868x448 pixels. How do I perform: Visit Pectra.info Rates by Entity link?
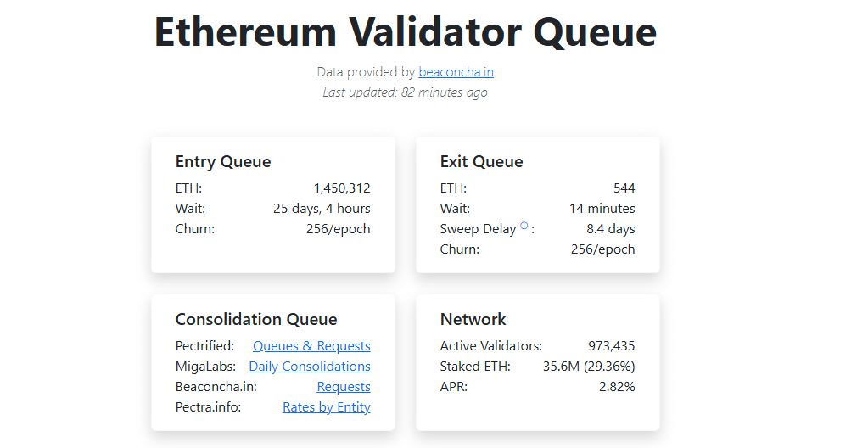pos(327,407)
